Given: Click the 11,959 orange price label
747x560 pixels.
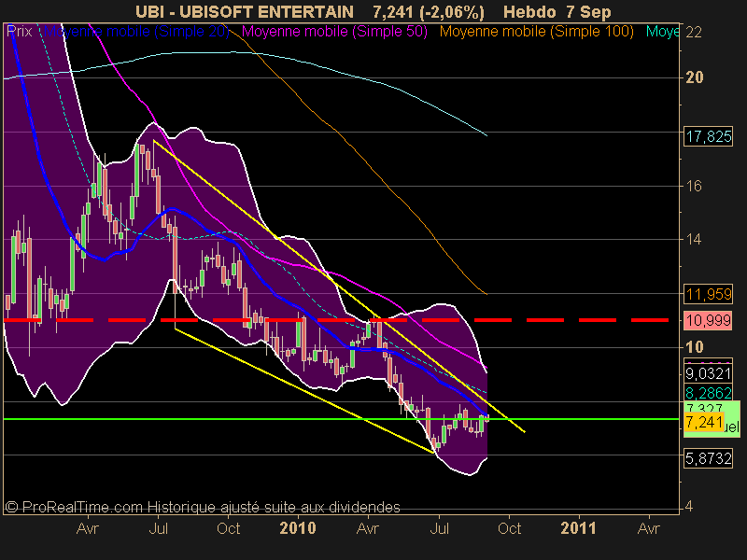Looking at the screenshot, I should tap(708, 294).
